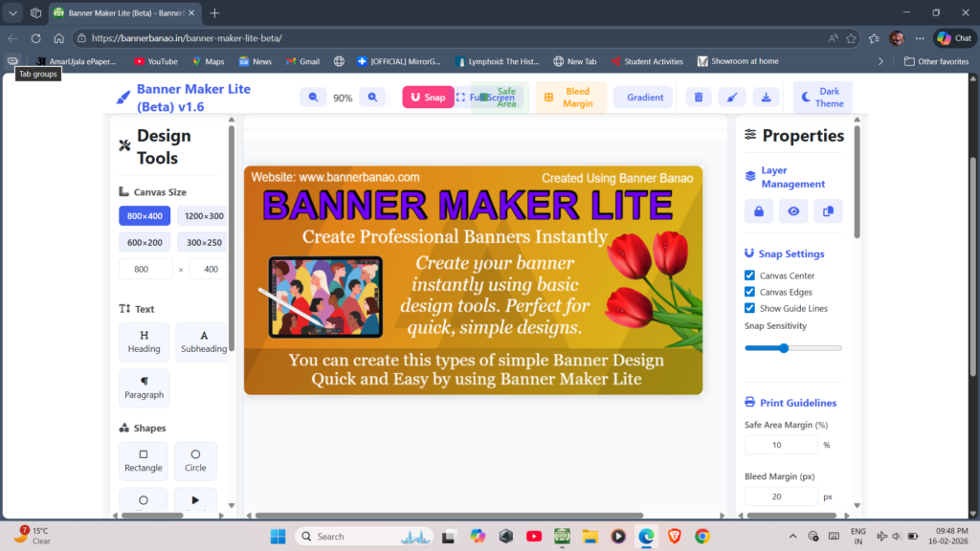Toggle the Snap button

428,98
